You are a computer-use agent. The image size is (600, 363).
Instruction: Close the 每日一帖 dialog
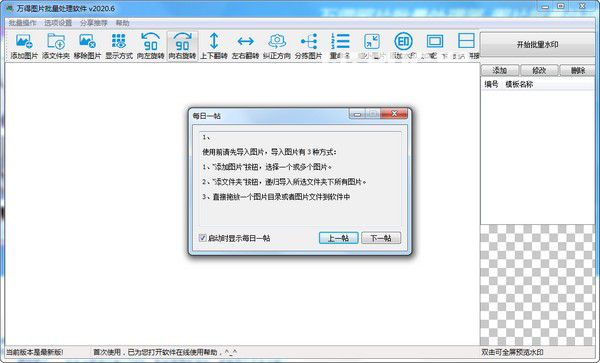pos(394,114)
